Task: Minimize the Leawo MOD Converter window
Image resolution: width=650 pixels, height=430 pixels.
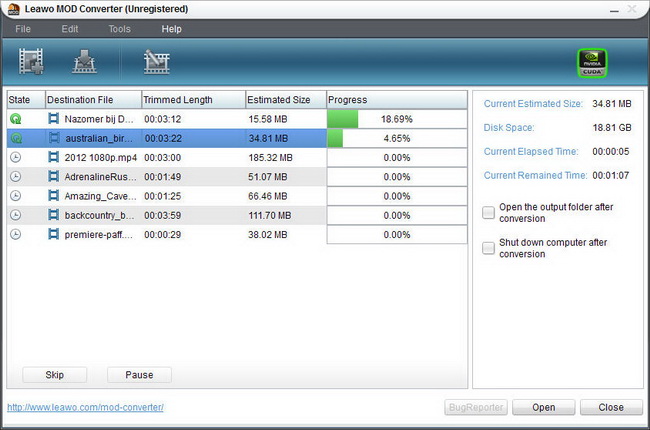Action: 614,10
